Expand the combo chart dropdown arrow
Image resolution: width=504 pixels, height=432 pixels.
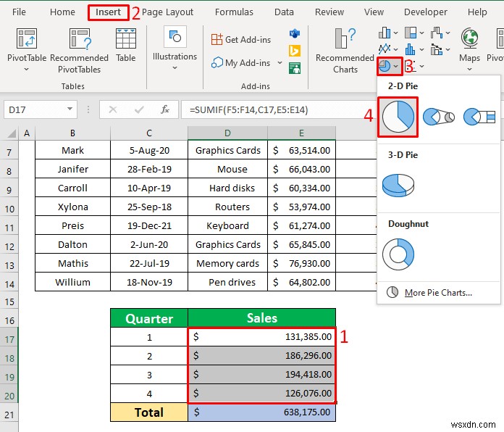448,49
